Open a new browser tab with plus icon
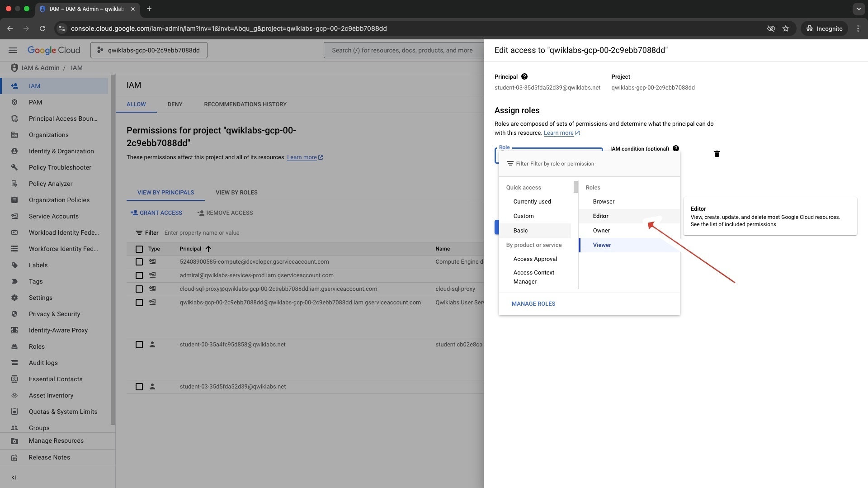The image size is (868, 488). click(149, 9)
